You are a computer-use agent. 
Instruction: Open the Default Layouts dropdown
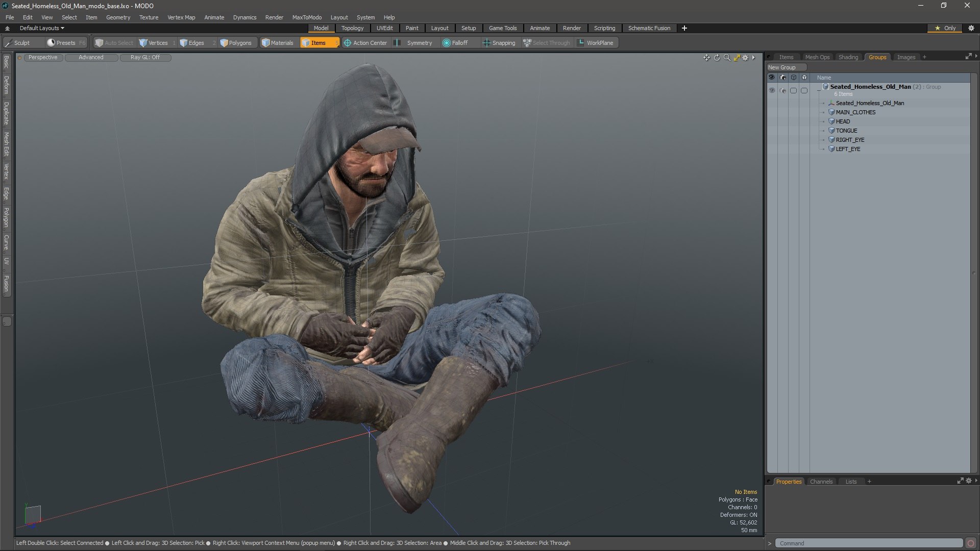pos(42,28)
